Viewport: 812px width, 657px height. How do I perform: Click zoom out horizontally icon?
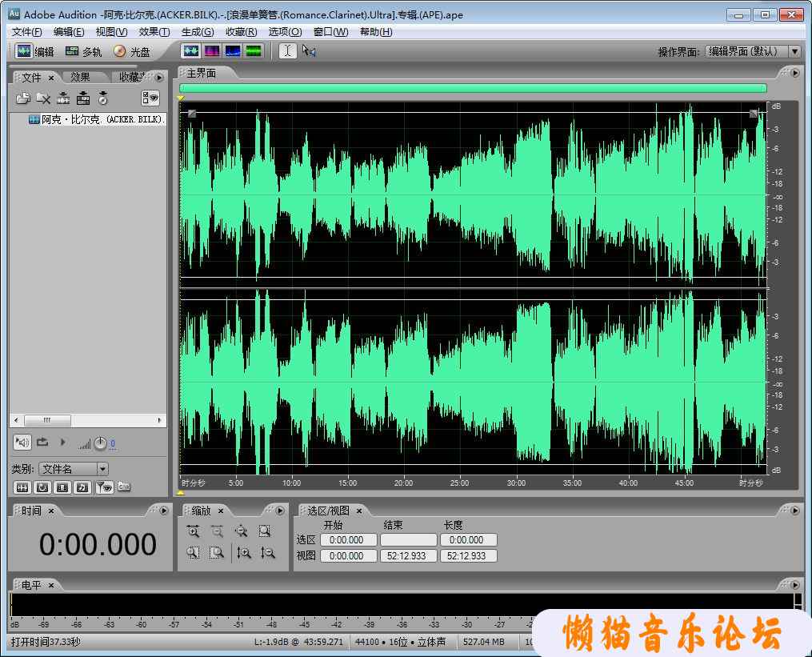(217, 531)
